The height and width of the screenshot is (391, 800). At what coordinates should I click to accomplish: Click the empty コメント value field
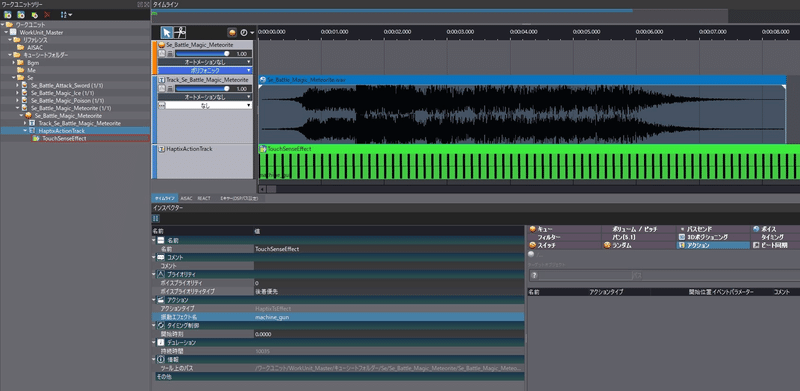(x=389, y=266)
